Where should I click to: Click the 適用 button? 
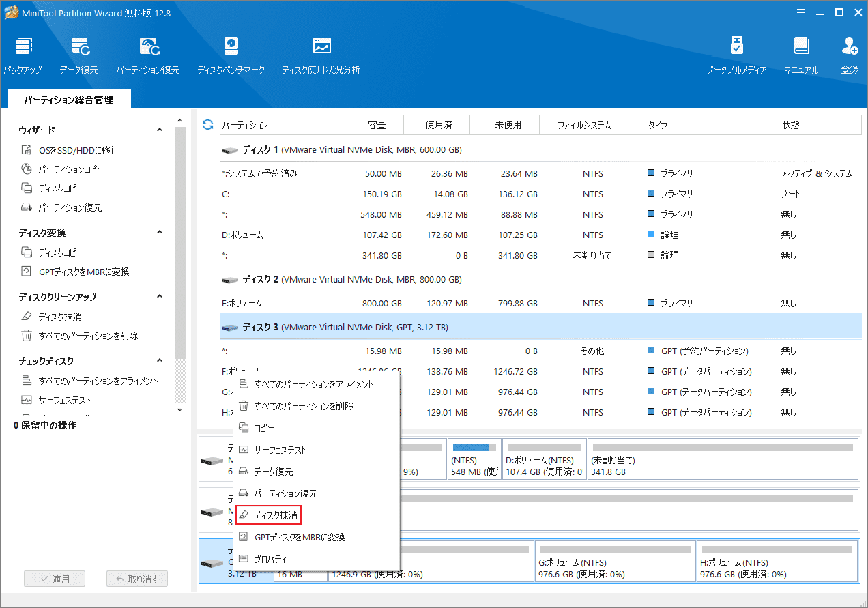(54, 578)
